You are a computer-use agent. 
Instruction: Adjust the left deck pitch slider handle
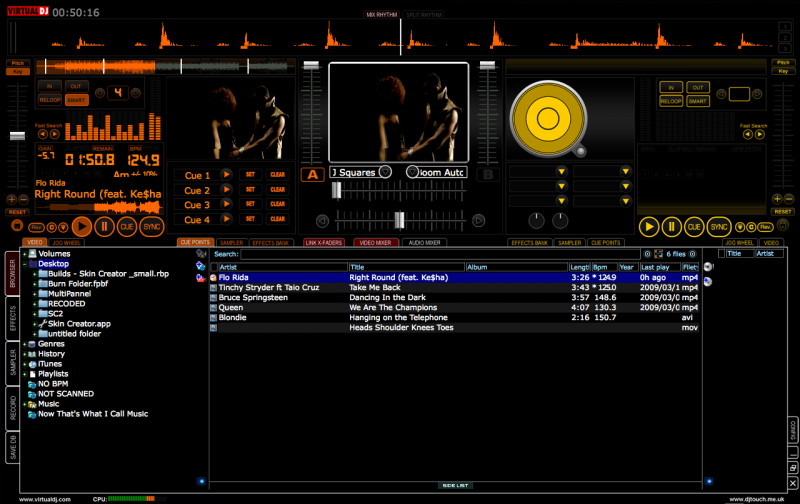pyautogui.click(x=17, y=135)
